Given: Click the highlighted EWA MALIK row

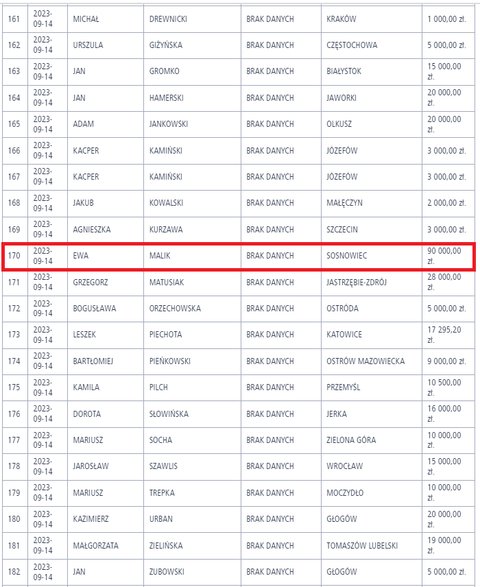Looking at the screenshot, I should [x=239, y=256].
